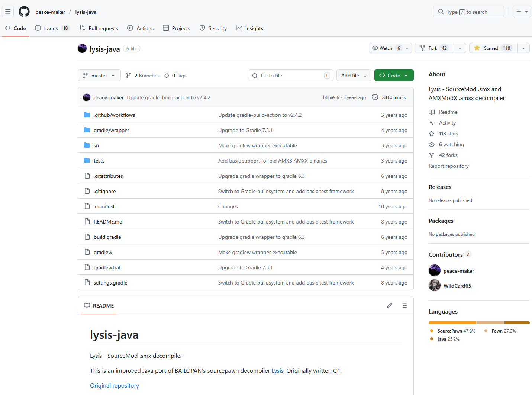Expand the green Code dropdown

tap(394, 75)
